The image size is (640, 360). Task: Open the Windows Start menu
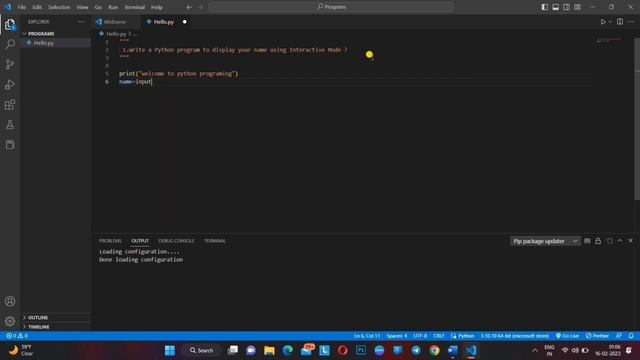(x=170, y=350)
